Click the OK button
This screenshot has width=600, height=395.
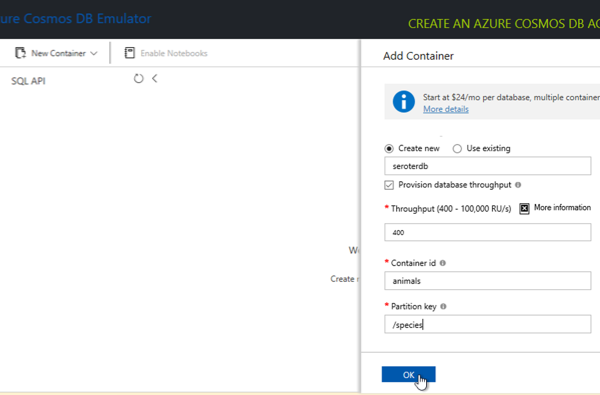(x=408, y=374)
